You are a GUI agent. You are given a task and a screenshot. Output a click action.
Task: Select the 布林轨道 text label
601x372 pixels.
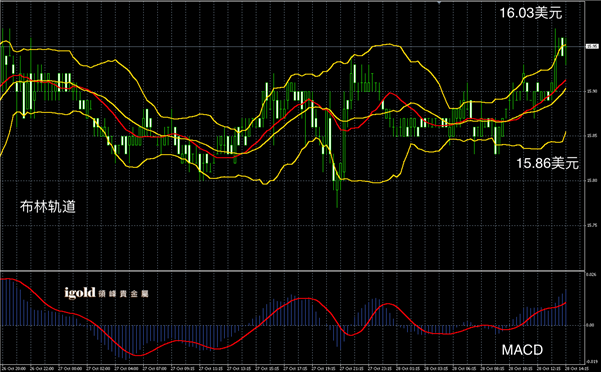[x=48, y=207]
